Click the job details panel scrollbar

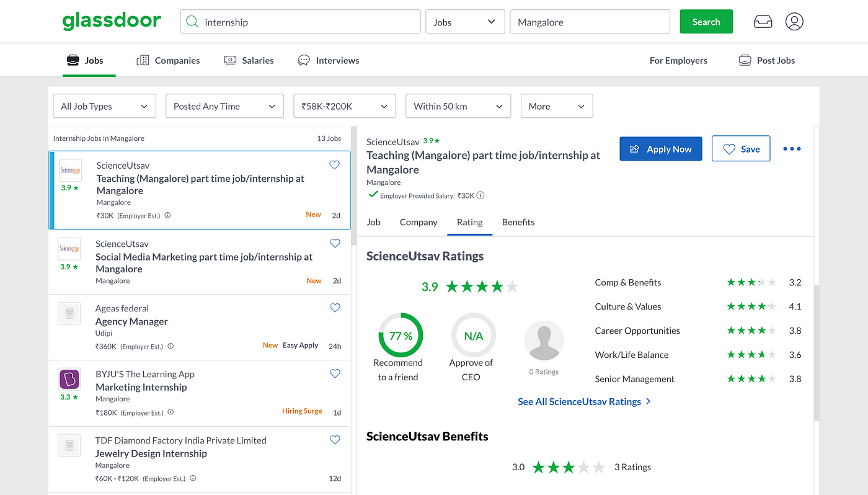[817, 354]
